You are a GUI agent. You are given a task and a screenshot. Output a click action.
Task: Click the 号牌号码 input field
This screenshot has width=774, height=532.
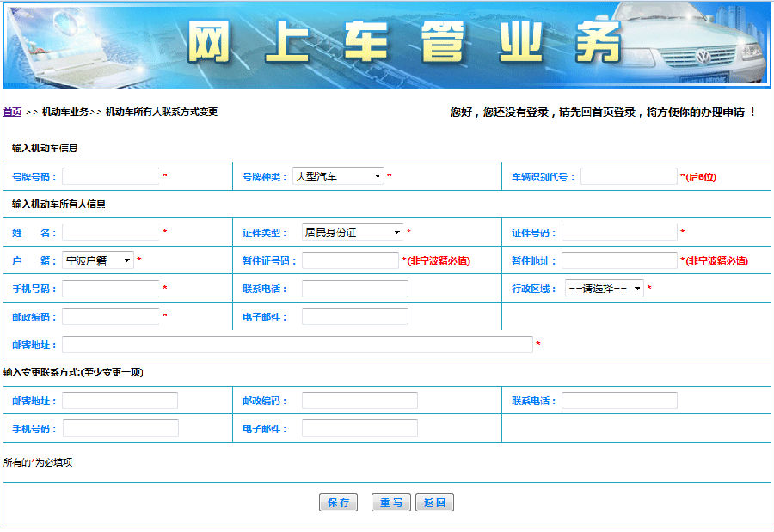[x=110, y=176]
